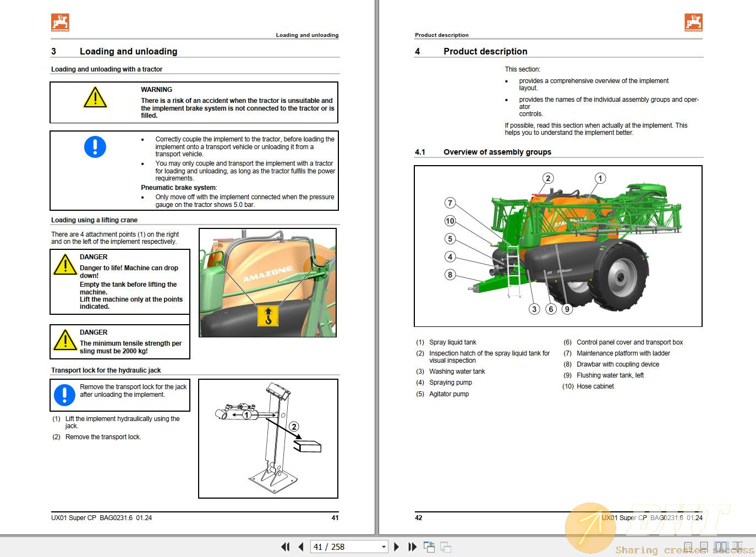Click callout number 7 in the sprayer diagram
The height and width of the screenshot is (557, 756).
[450, 203]
